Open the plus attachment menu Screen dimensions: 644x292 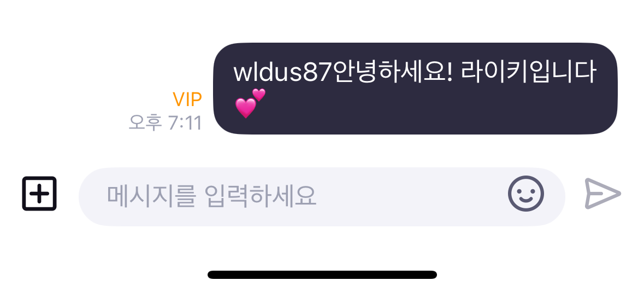39,193
